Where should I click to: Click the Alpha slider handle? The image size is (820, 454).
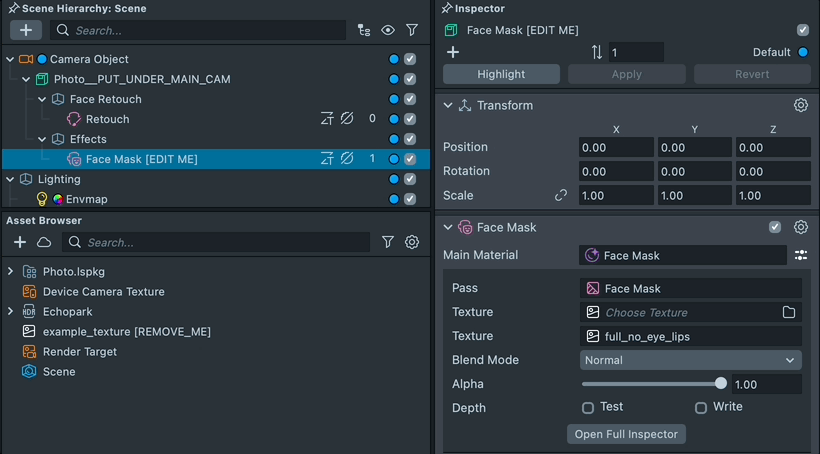[721, 384]
